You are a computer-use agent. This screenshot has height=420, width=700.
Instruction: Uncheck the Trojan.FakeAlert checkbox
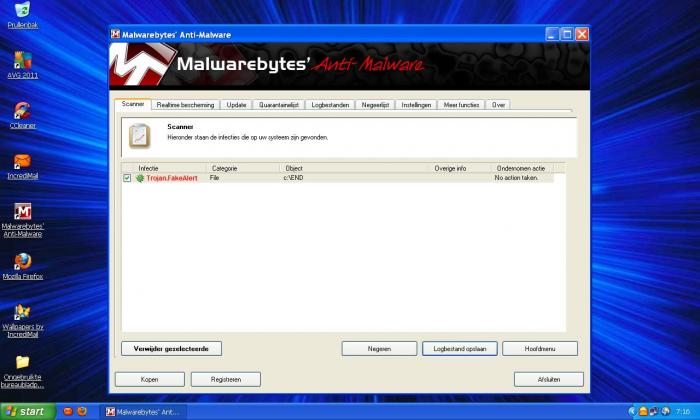[127, 178]
